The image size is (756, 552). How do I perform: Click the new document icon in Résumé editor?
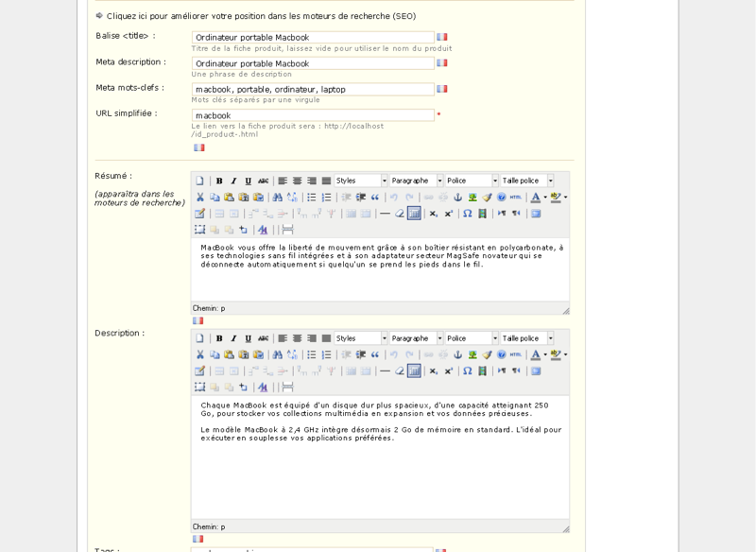199,181
